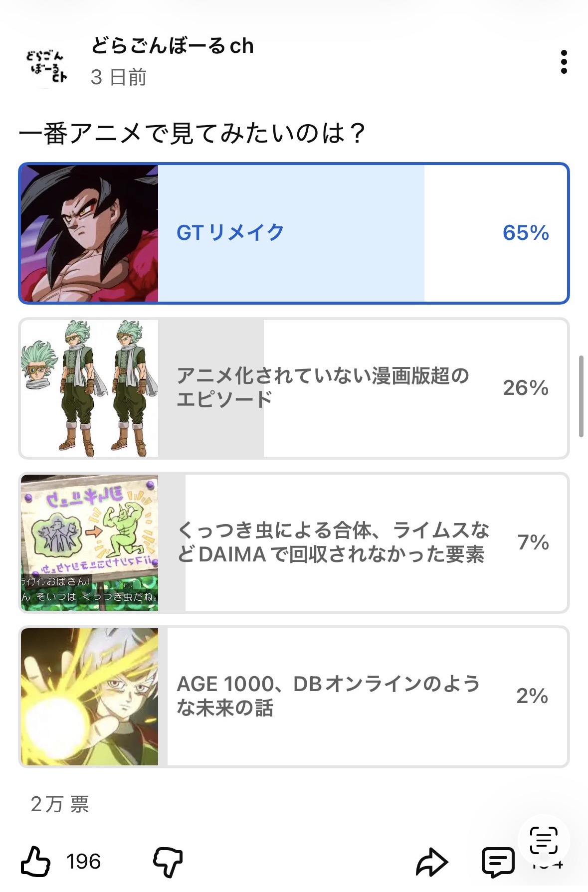
Task: Open the comments speech bubble icon
Action: tap(498, 861)
